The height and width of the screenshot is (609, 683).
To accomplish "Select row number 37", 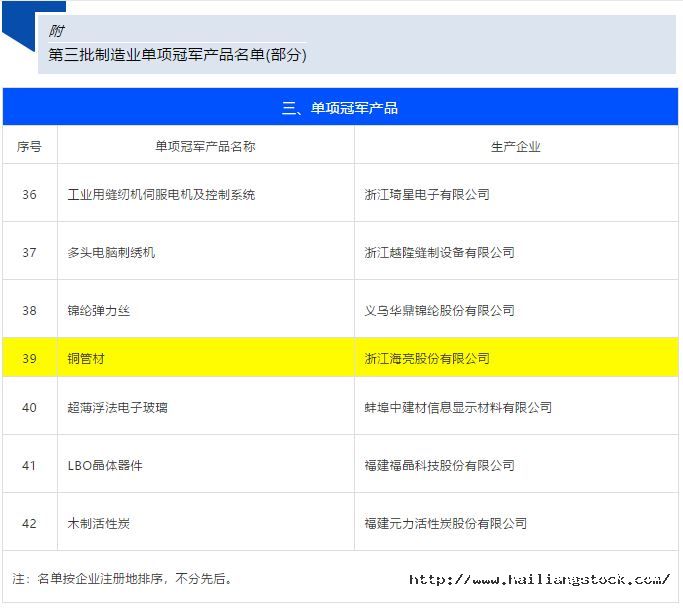I will pyautogui.click(x=29, y=252).
